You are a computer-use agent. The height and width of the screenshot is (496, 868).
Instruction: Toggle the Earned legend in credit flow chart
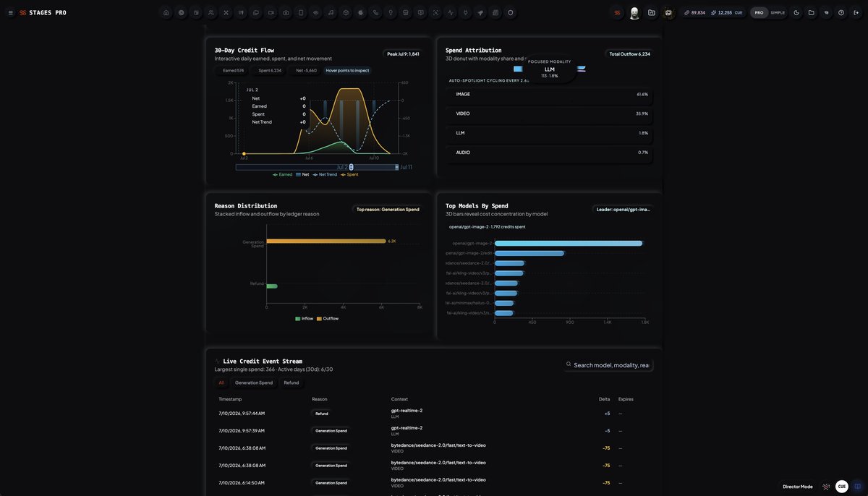(x=283, y=174)
